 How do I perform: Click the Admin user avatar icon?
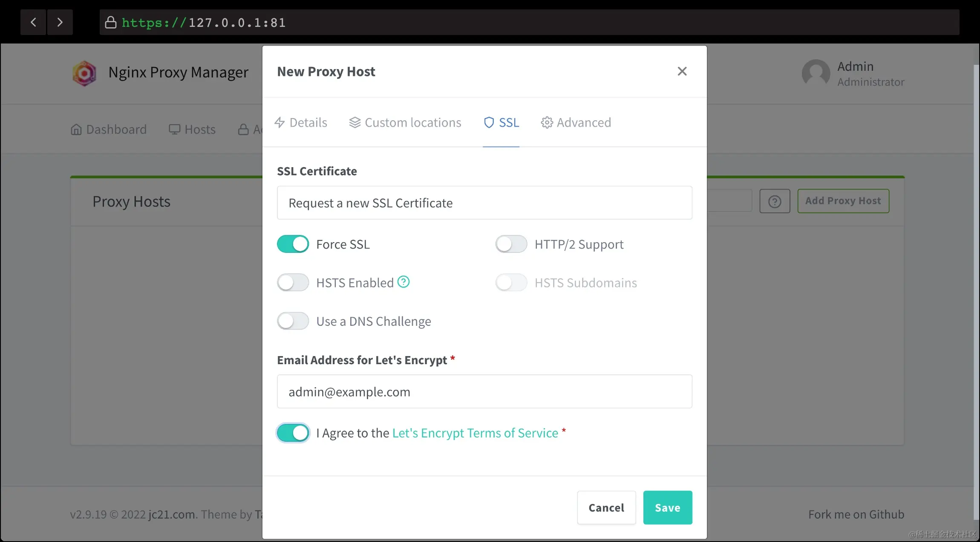816,73
